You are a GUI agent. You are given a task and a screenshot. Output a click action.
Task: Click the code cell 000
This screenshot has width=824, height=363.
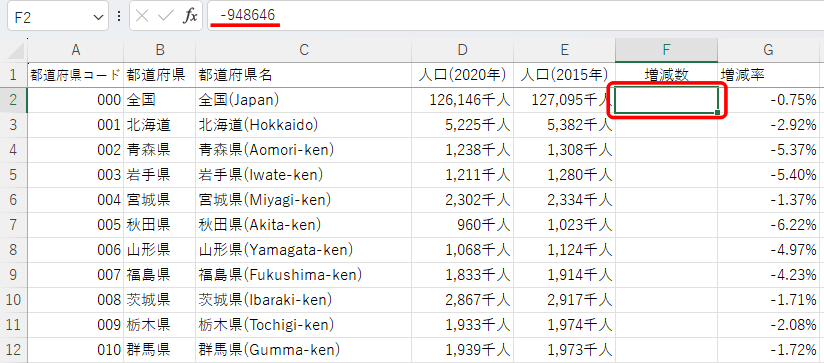tap(76, 100)
